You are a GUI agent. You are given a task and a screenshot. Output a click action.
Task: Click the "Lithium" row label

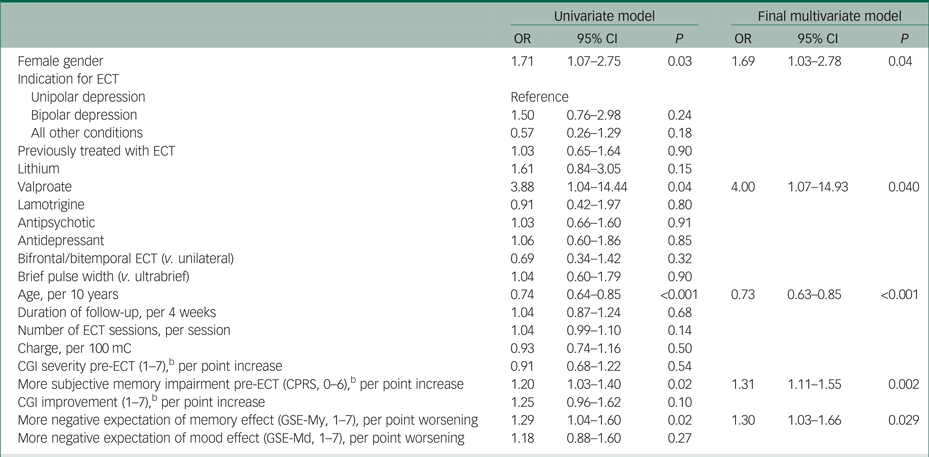coord(39,168)
